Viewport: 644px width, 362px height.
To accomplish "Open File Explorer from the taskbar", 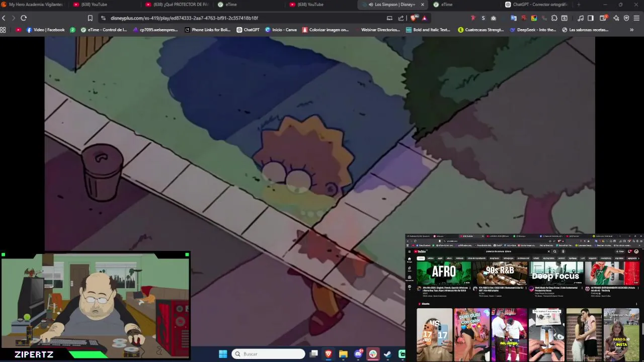I will (x=343, y=354).
